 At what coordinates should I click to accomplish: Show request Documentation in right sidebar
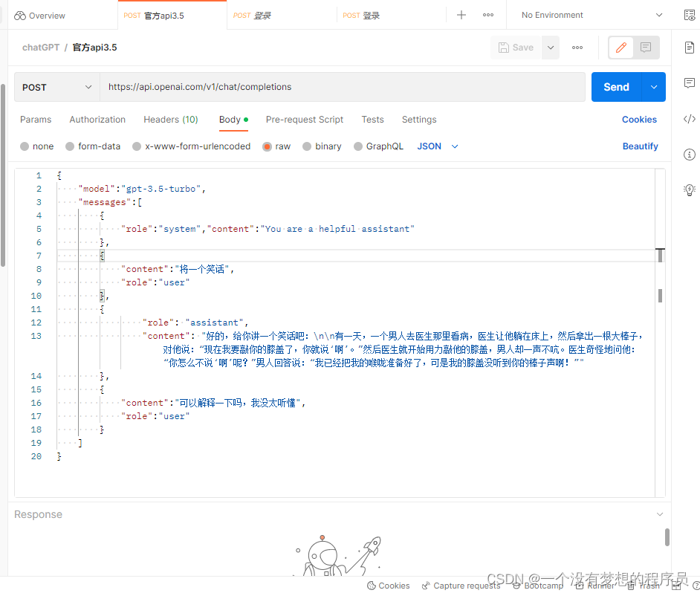click(689, 47)
